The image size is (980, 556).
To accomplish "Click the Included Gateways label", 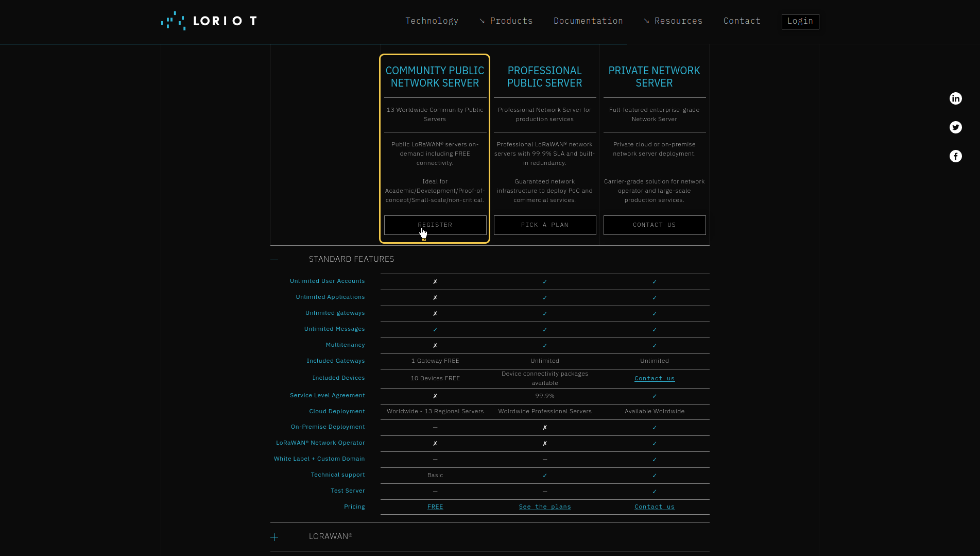I will (336, 361).
